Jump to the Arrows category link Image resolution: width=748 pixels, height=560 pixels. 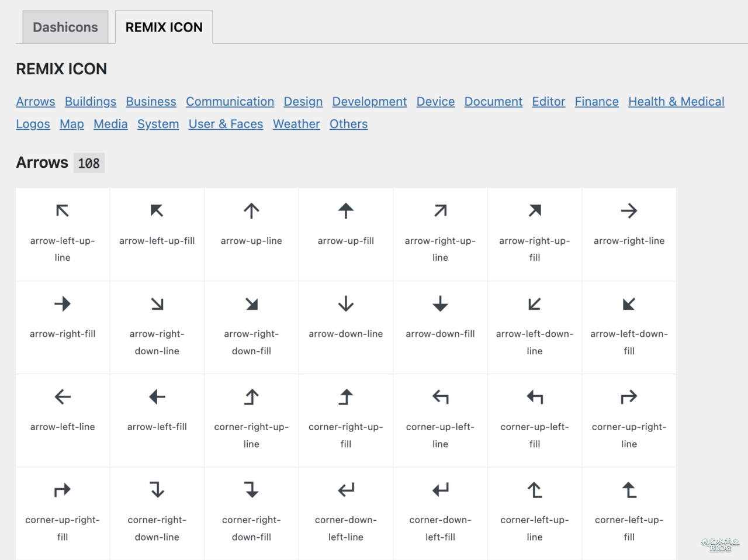coord(36,102)
